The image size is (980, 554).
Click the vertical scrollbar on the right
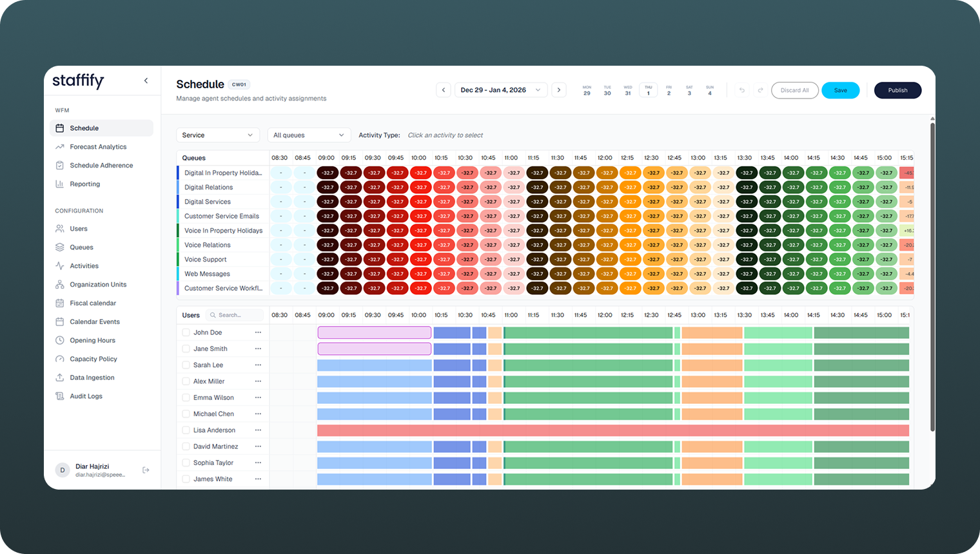pyautogui.click(x=932, y=277)
